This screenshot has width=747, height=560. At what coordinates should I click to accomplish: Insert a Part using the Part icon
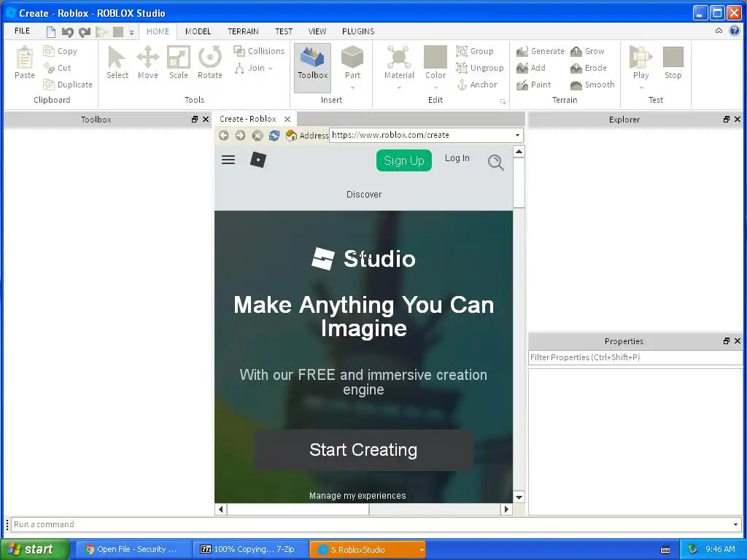(x=352, y=58)
